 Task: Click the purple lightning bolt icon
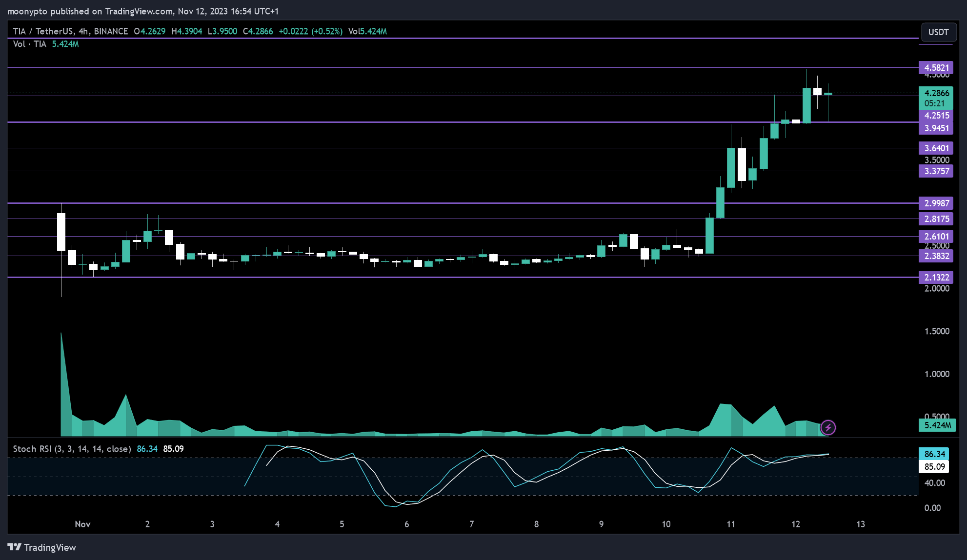click(828, 428)
